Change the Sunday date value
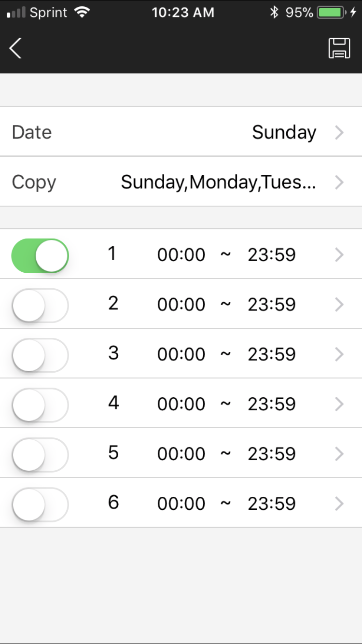Screen dimensions: 362x644 pos(284,132)
